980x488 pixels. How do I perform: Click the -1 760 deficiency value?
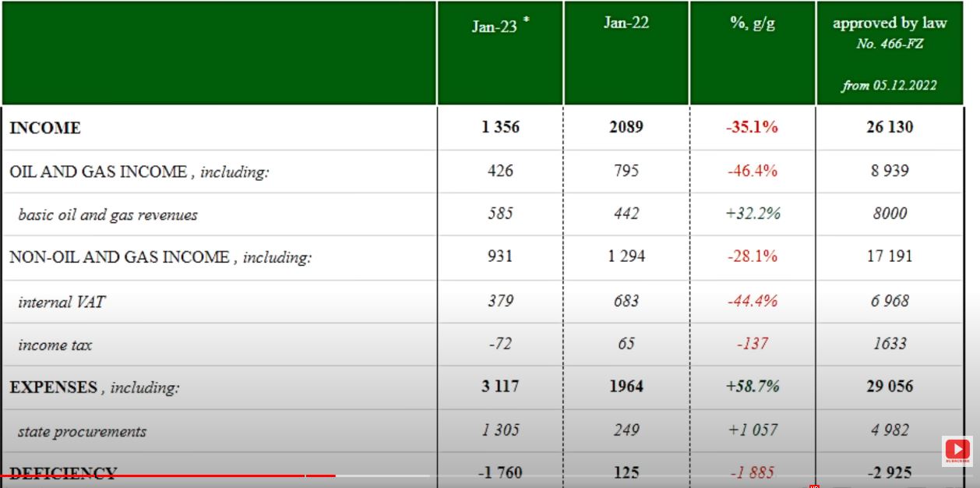(499, 472)
